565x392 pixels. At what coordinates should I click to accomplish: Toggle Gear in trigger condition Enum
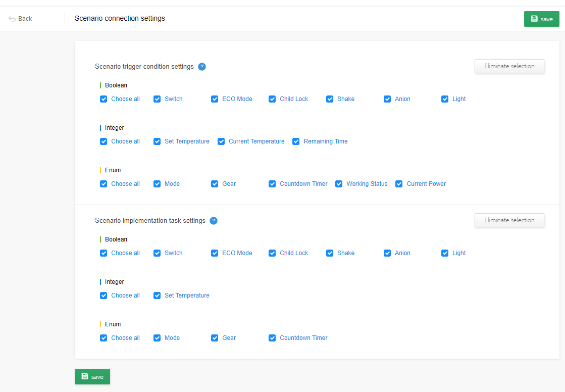pos(215,184)
